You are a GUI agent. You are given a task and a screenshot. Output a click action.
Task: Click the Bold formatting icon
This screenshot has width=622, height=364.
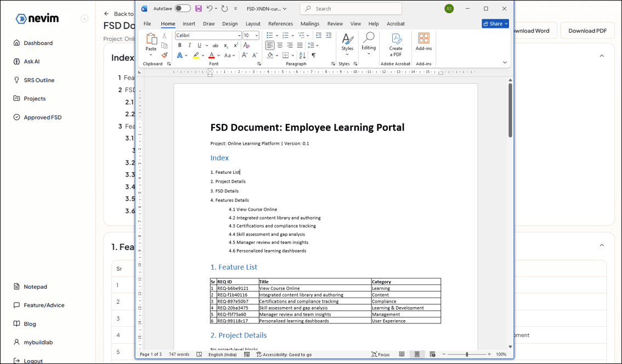179,46
